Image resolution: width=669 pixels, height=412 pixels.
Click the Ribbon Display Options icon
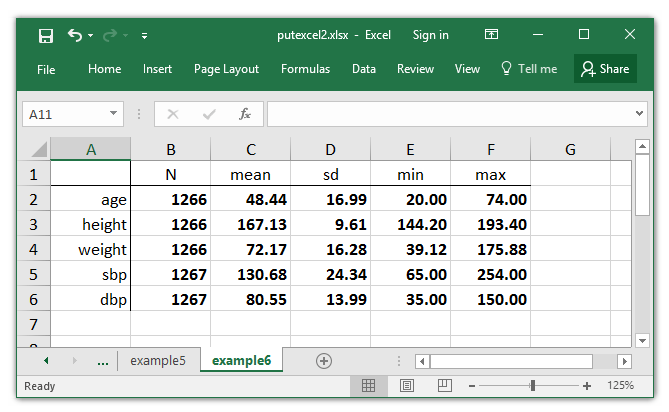click(x=491, y=34)
